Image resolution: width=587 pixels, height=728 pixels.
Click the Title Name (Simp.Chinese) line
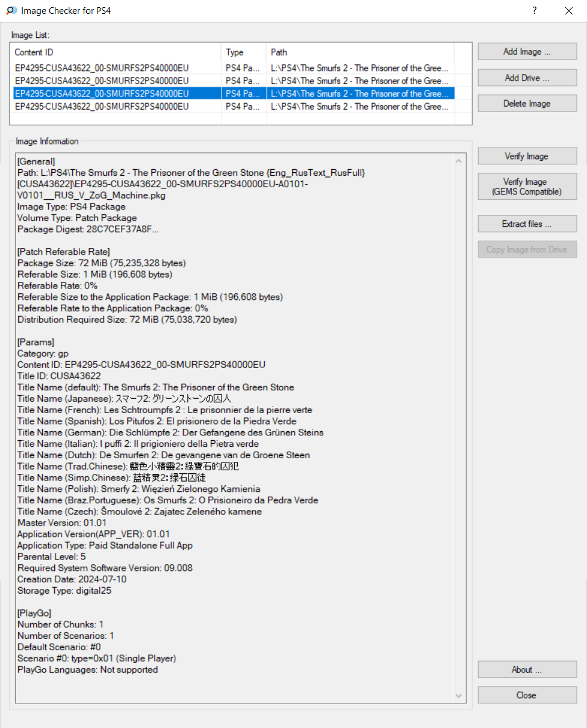112,478
